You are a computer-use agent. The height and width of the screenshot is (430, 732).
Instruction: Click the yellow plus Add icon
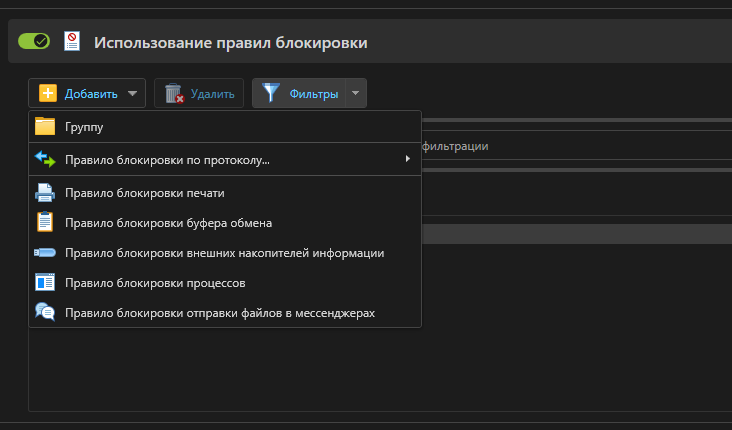point(48,93)
